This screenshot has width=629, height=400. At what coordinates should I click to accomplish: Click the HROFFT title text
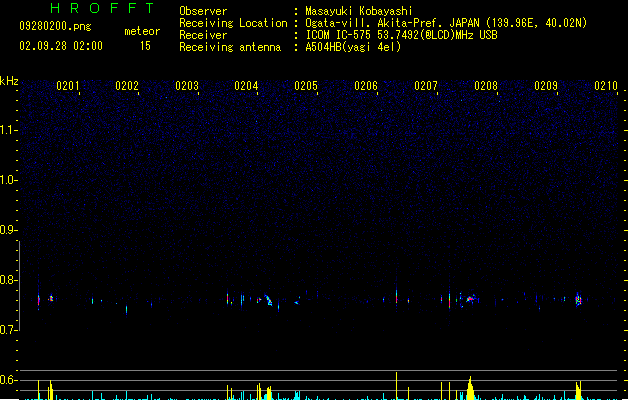pyautogui.click(x=102, y=8)
